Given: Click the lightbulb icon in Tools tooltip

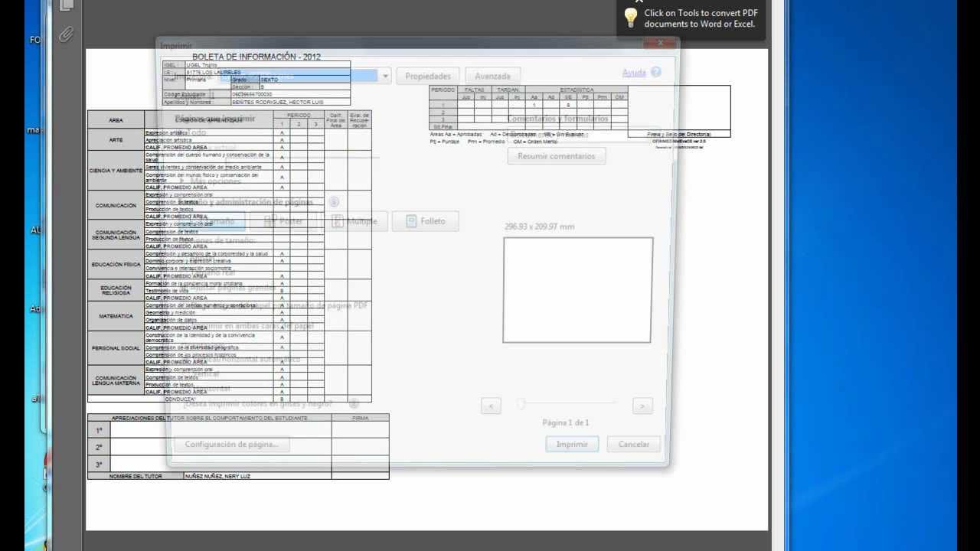Looking at the screenshot, I should coord(631,18).
